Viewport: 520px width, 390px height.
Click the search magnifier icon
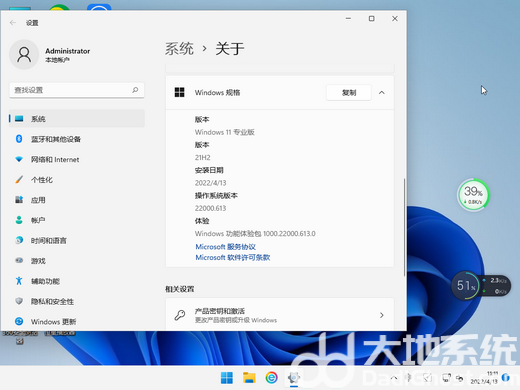tap(135, 90)
